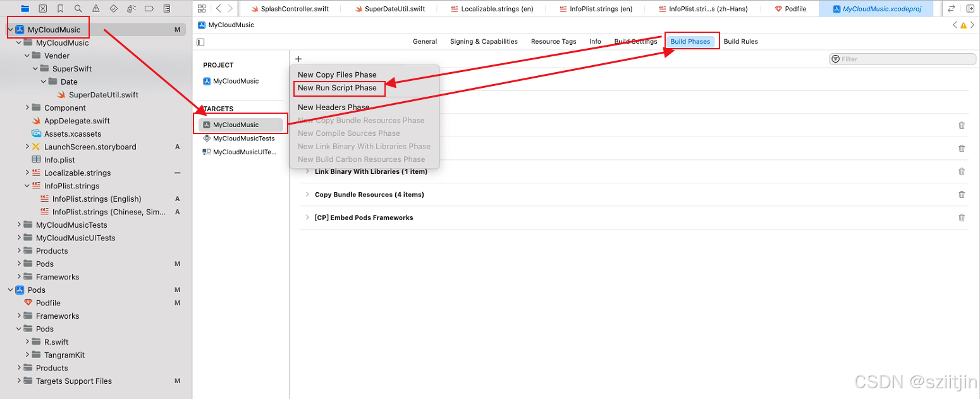The image size is (980, 399).
Task: Expand Link Binary With Libraries phase
Action: pos(307,171)
